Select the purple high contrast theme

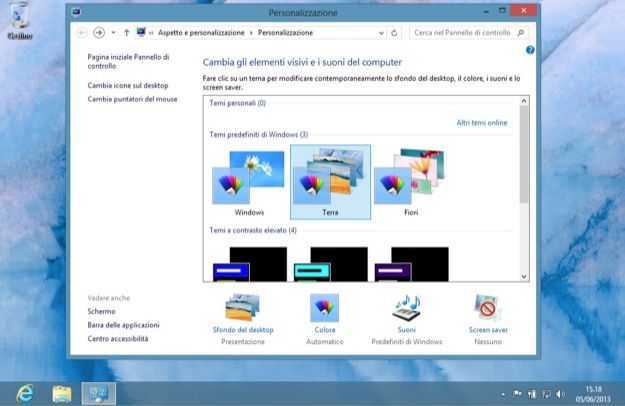tap(411, 264)
